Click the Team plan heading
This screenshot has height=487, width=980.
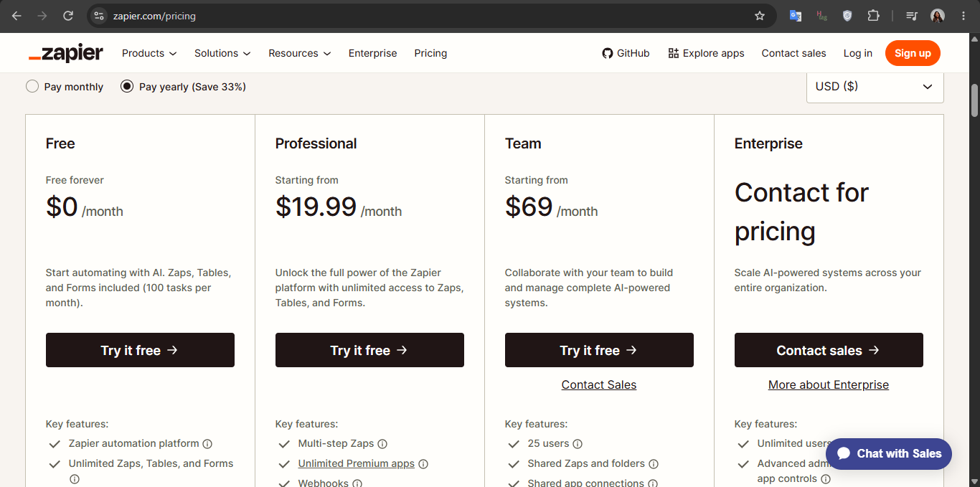(523, 143)
